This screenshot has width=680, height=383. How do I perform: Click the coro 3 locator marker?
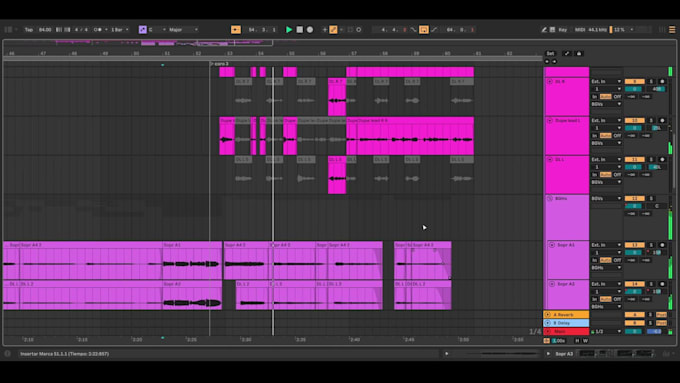tap(220, 64)
